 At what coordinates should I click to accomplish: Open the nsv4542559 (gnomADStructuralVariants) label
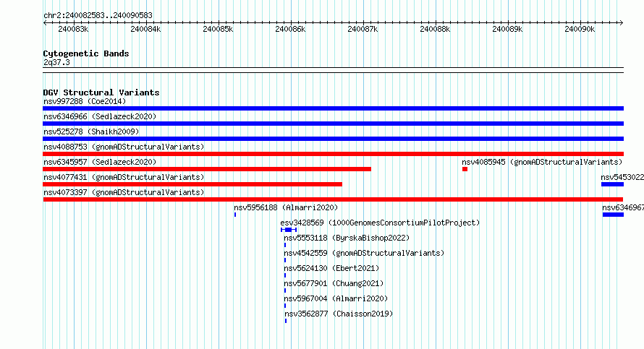[x=364, y=253]
